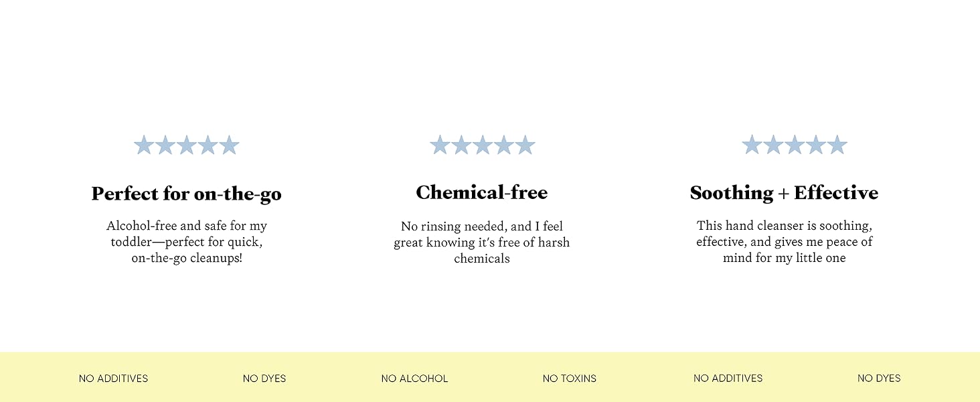Click the Perfect for on-the-go heading
This screenshot has height=402, width=980.
[187, 194]
